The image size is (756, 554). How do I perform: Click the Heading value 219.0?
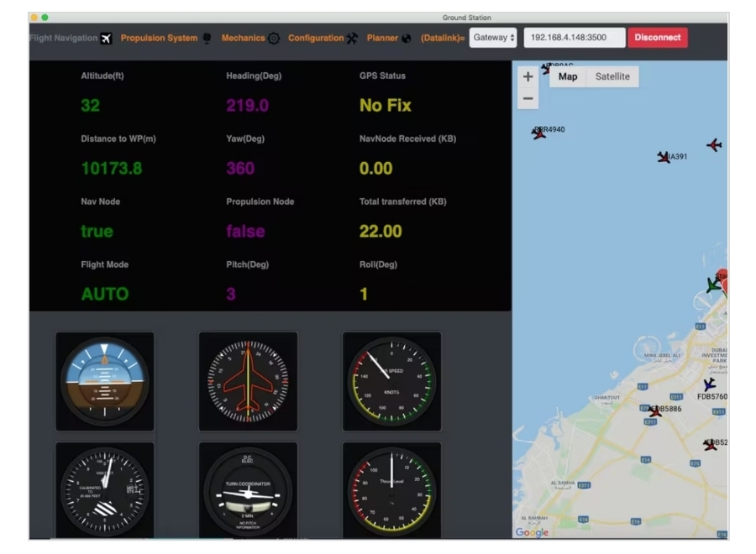(x=247, y=106)
